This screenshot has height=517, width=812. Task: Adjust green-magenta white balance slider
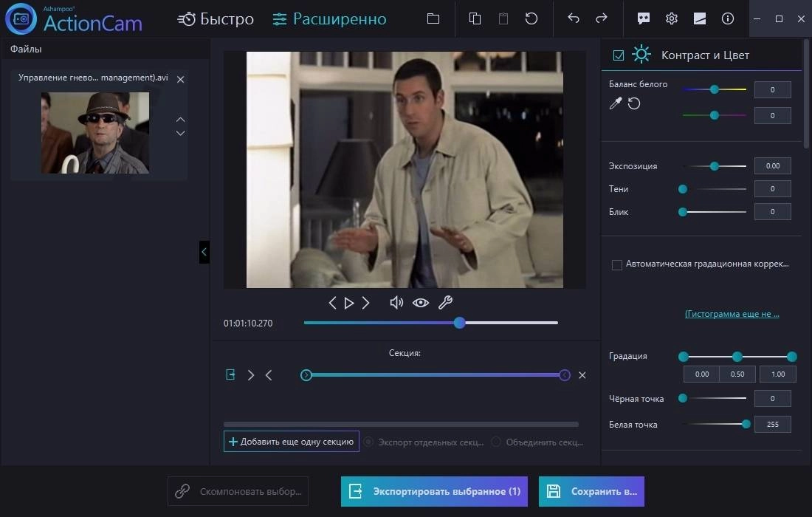(714, 115)
